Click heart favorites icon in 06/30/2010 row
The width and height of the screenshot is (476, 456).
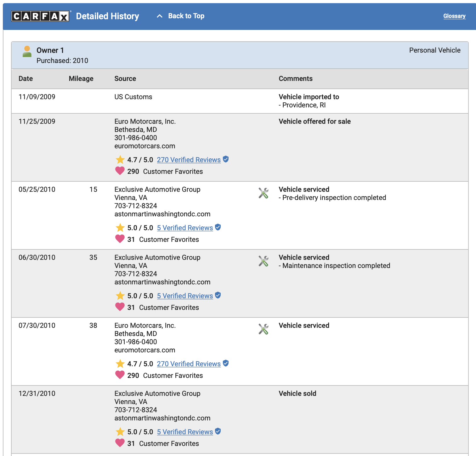click(x=120, y=307)
